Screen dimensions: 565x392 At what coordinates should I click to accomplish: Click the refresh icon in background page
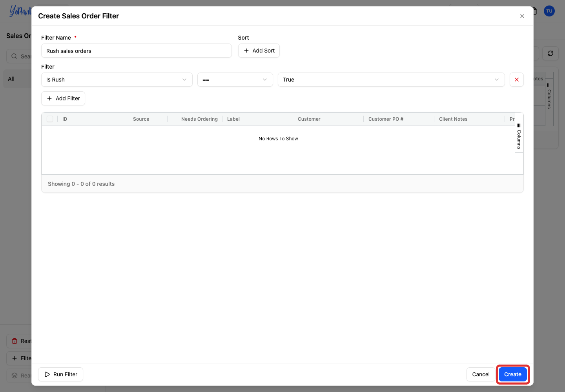click(550, 53)
